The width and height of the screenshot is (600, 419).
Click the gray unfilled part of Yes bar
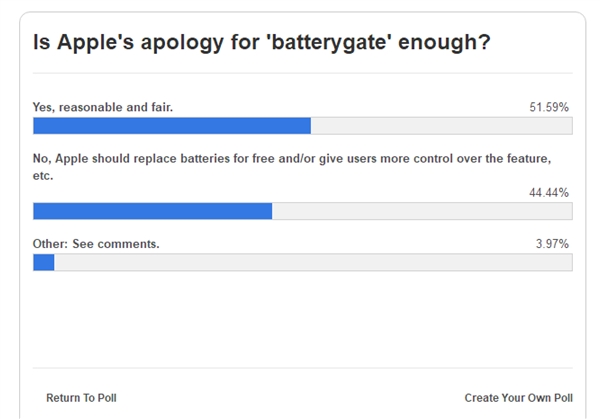(x=440, y=126)
